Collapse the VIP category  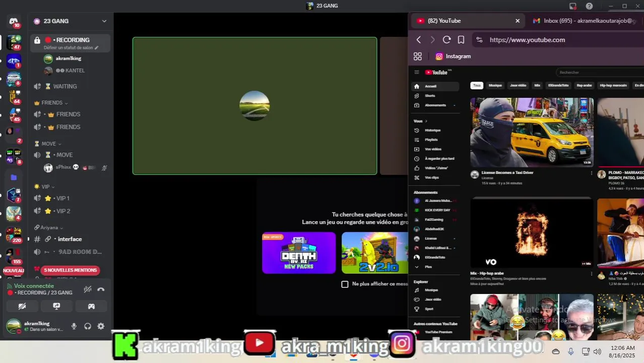(44, 187)
